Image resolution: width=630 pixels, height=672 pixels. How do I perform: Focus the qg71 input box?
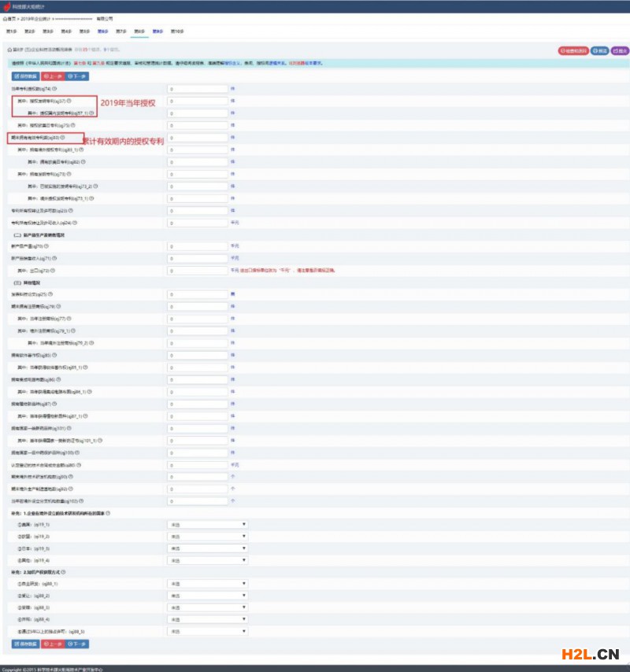tap(197, 258)
